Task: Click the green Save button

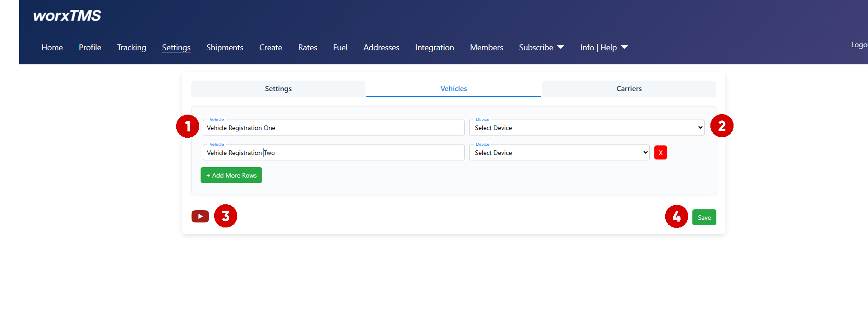Action: coord(704,217)
